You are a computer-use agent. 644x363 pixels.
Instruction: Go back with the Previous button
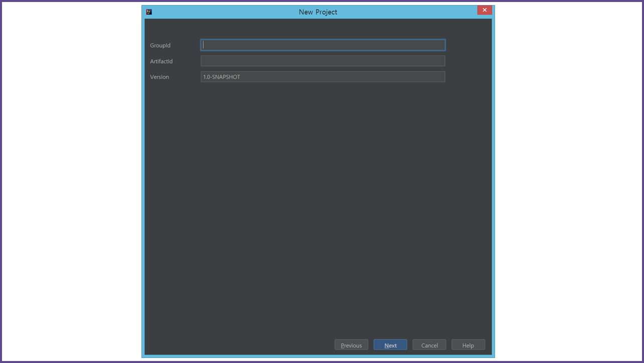pos(352,345)
